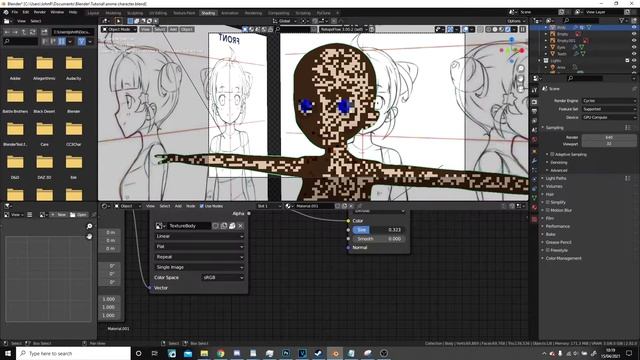Open the File menu in Blender
This screenshot has width=640, height=360.
pyautogui.click(x=15, y=12)
